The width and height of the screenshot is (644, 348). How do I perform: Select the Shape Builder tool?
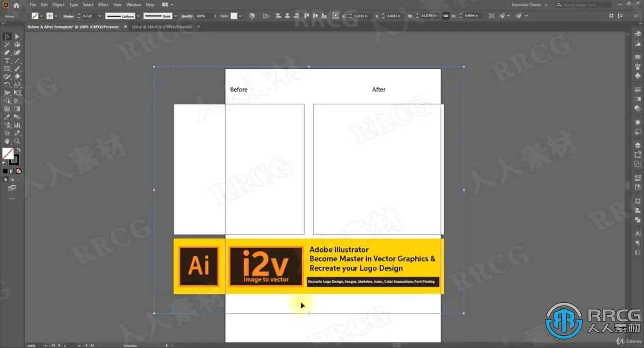7,101
